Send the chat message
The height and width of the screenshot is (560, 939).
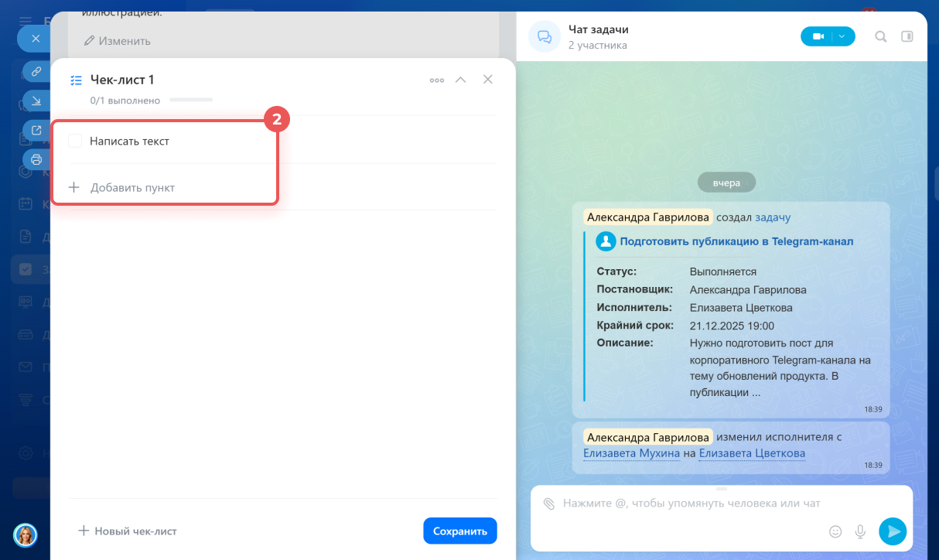(893, 531)
